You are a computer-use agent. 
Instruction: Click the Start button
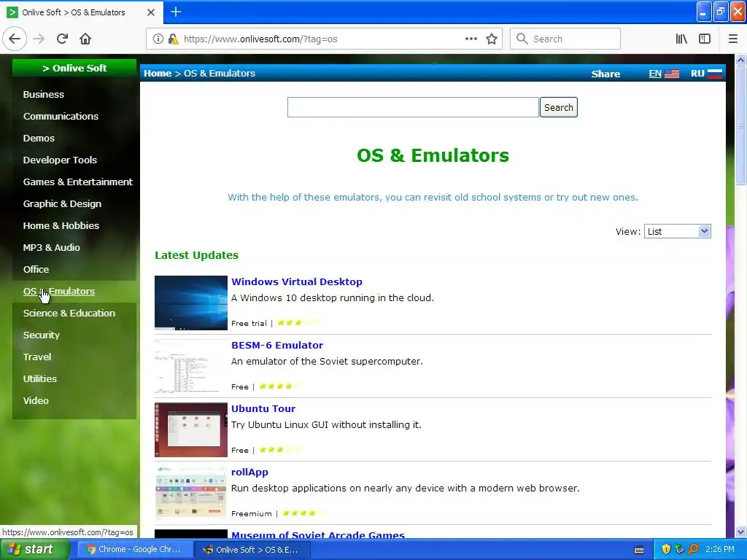click(x=34, y=550)
